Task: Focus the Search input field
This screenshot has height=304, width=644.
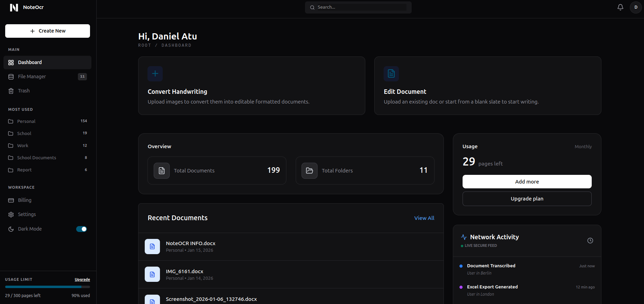Action: coord(362,7)
